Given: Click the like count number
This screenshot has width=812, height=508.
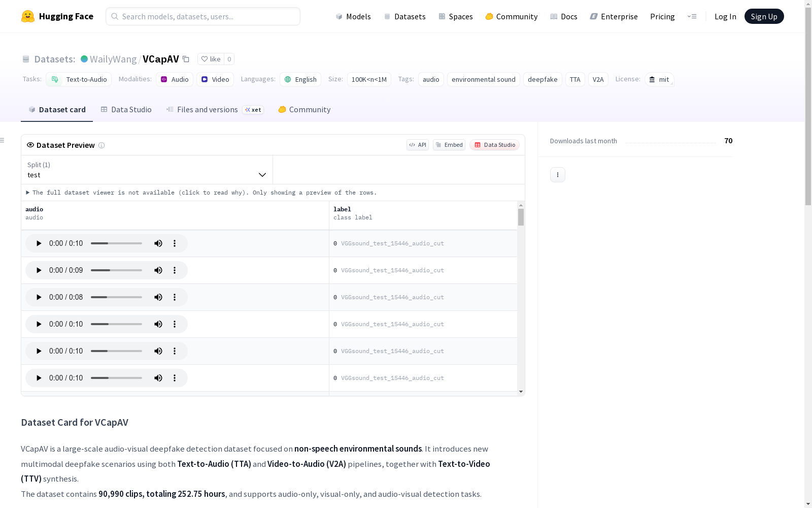Looking at the screenshot, I should coord(229,59).
